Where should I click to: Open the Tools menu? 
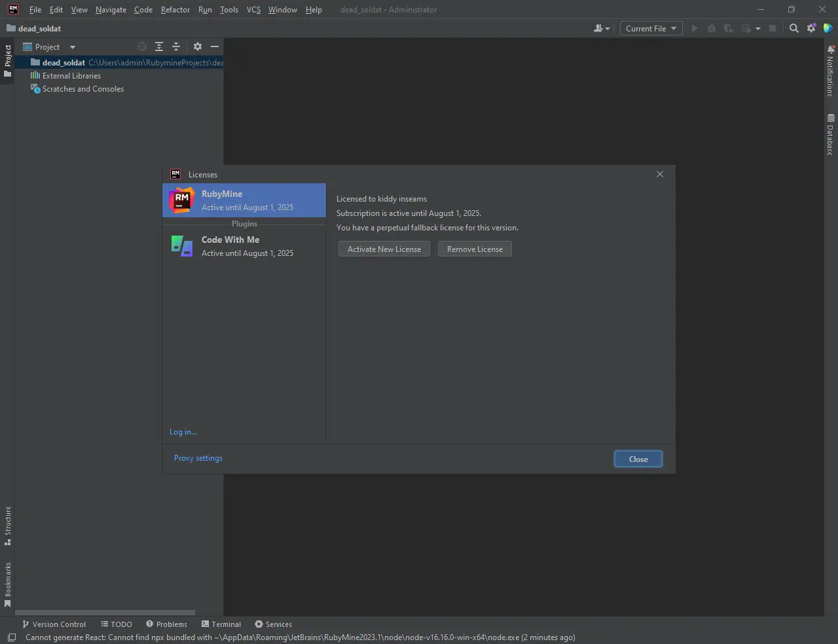(x=229, y=9)
